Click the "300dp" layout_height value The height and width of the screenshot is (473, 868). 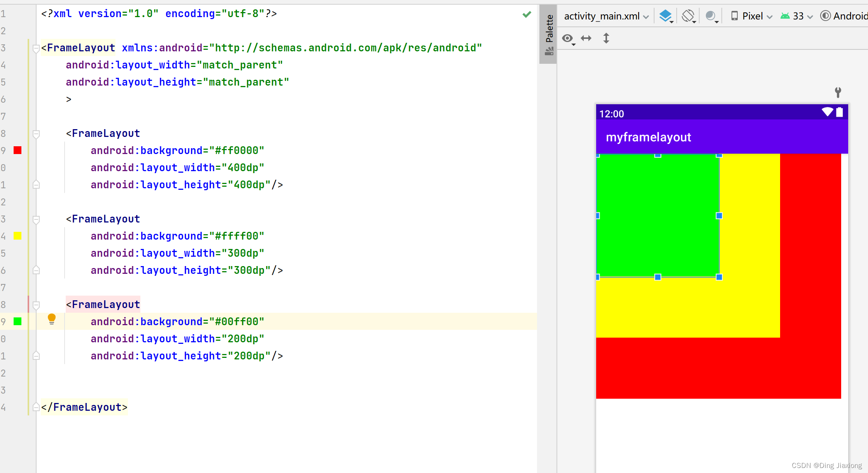pyautogui.click(x=249, y=270)
